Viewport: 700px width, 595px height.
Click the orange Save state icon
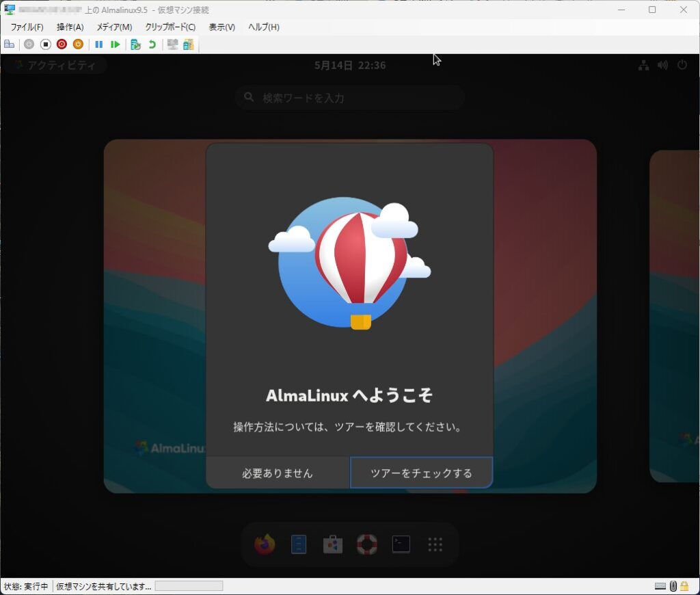pos(78,44)
